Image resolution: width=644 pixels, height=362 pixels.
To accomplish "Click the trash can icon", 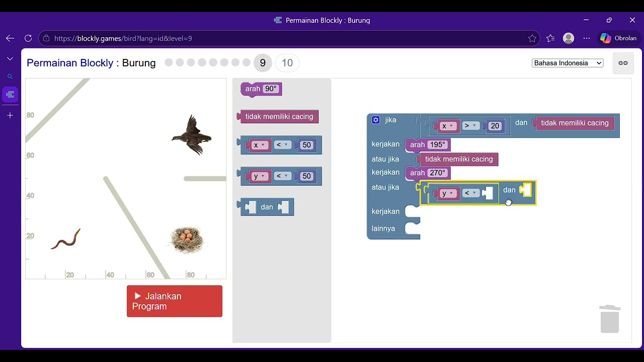I will coord(610,319).
